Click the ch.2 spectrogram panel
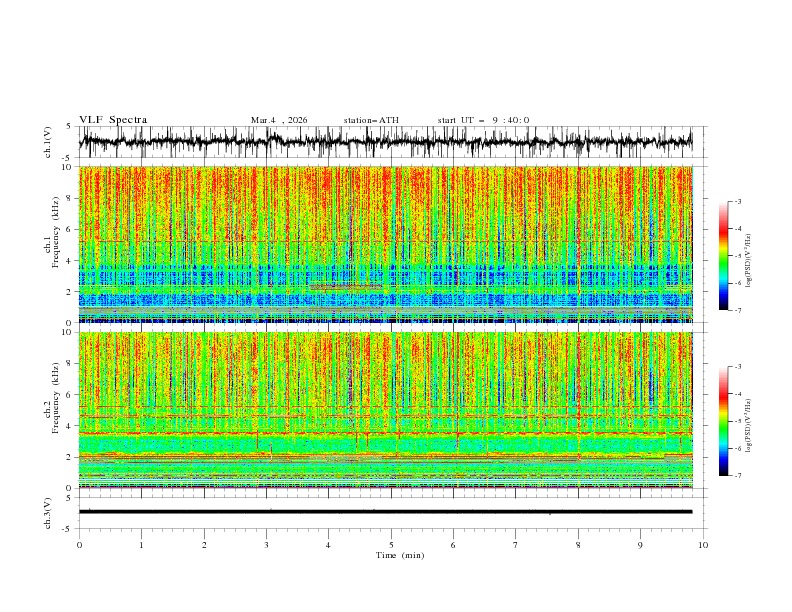The width and height of the screenshot is (792, 612). point(385,410)
